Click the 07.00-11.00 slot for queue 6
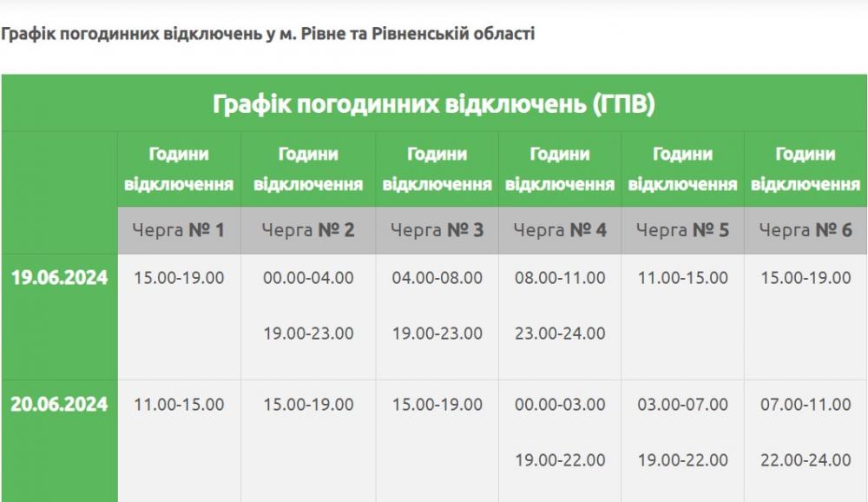 [x=806, y=405]
